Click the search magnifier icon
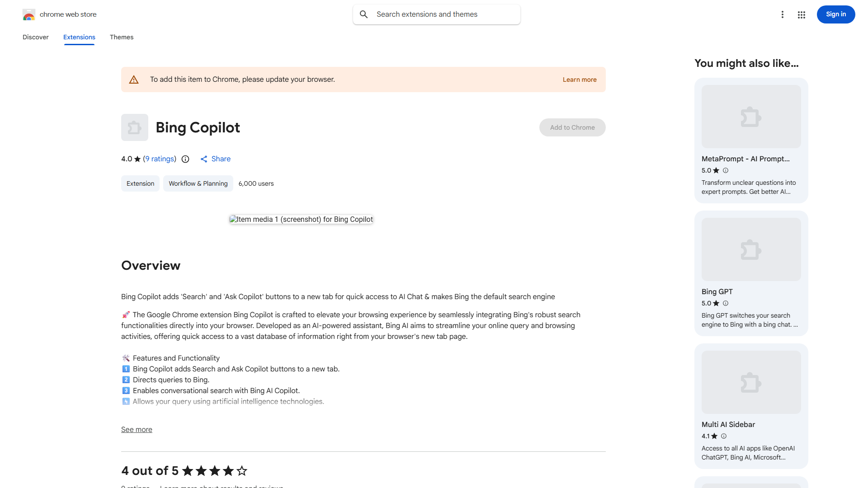Image resolution: width=868 pixels, height=488 pixels. tap(364, 14)
